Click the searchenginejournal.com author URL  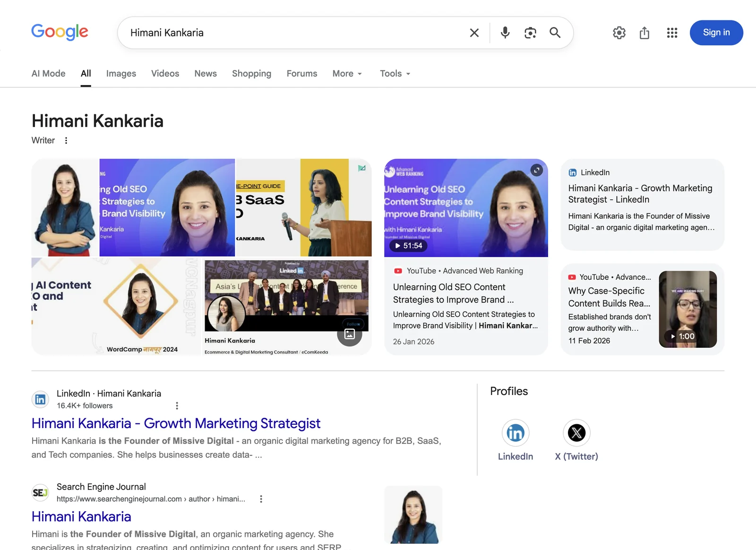pyautogui.click(x=151, y=499)
